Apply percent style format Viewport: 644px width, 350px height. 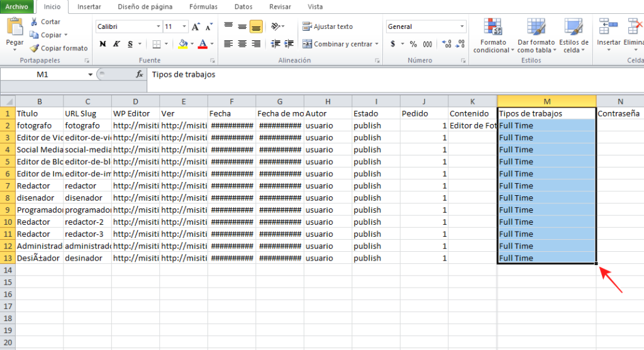[413, 43]
